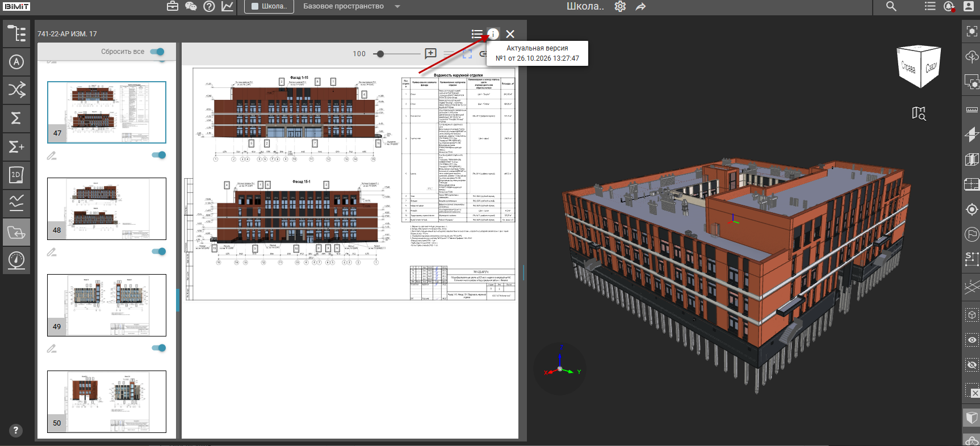Click the add comment plus icon above drawing

[x=430, y=53]
